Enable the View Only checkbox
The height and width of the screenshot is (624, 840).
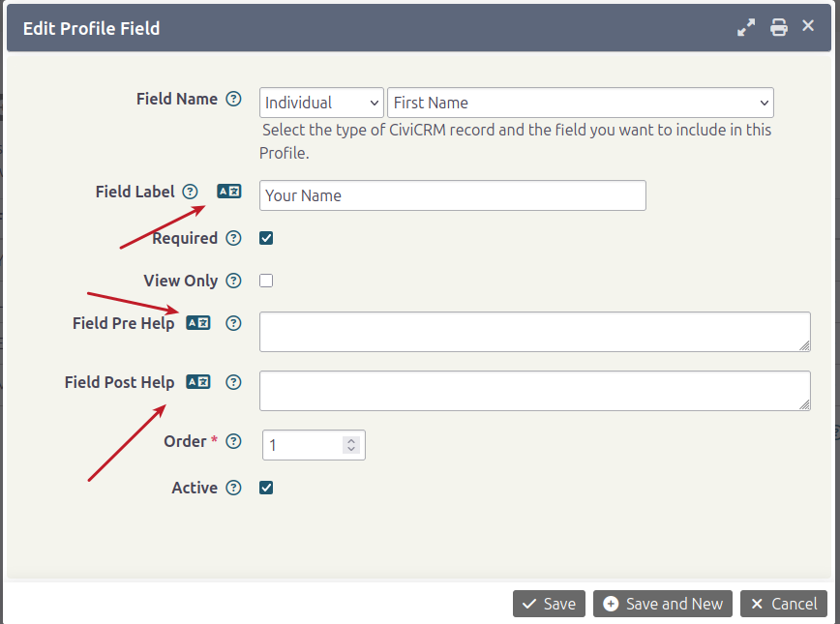(x=266, y=281)
